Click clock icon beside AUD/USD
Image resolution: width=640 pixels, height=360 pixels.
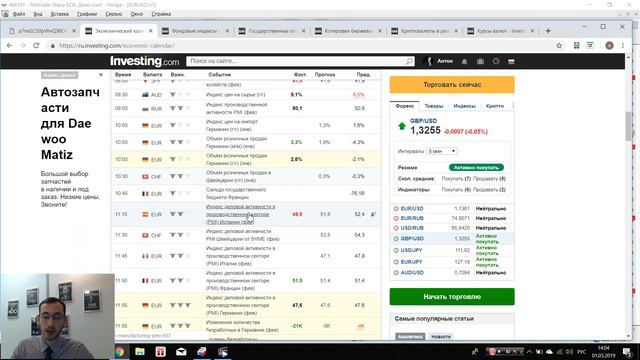coord(396,273)
